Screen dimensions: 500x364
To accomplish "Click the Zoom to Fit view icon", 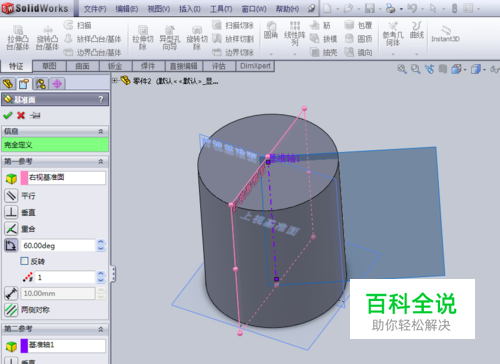I will (402, 69).
